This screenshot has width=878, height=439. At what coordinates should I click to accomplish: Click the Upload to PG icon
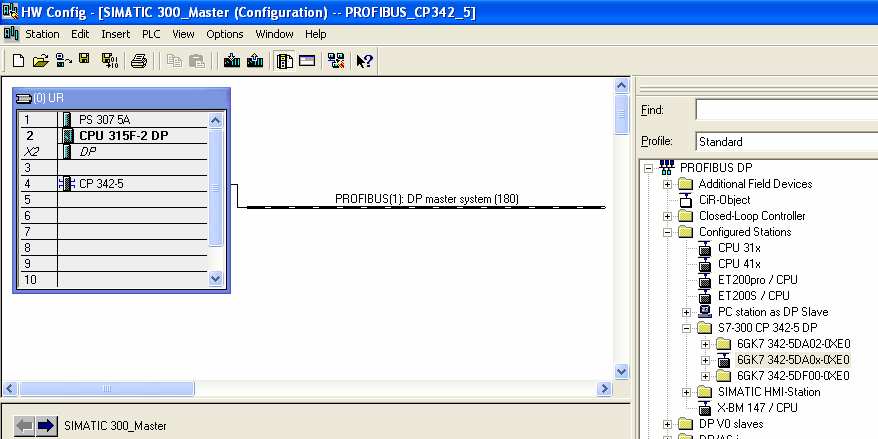[255, 60]
